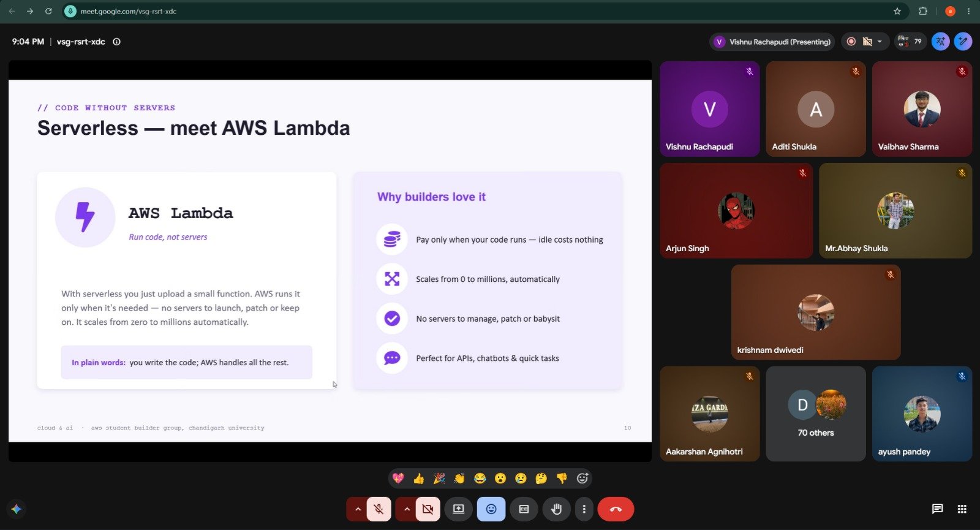Open Chrome profile avatar
980x530 pixels.
click(x=950, y=11)
